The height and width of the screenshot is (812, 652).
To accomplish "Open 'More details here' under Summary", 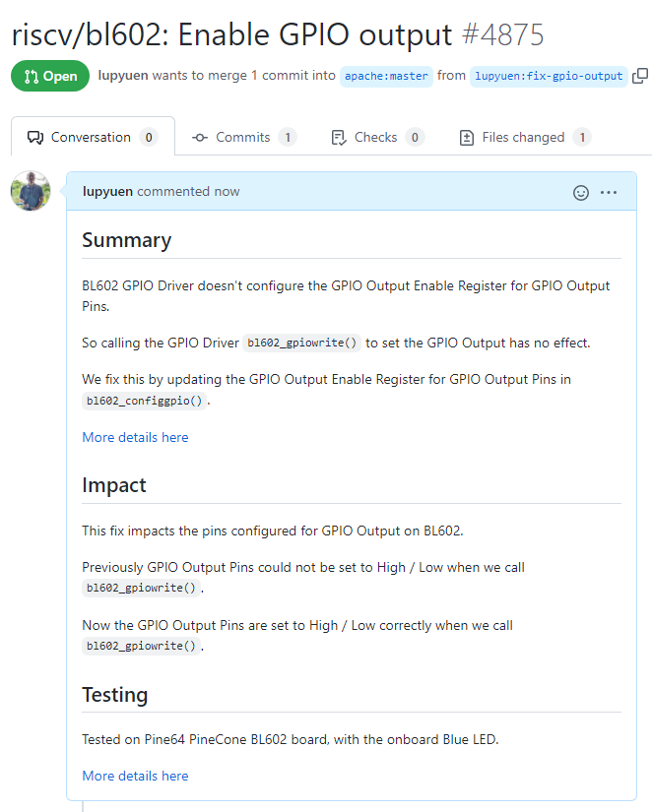I will coord(135,437).
